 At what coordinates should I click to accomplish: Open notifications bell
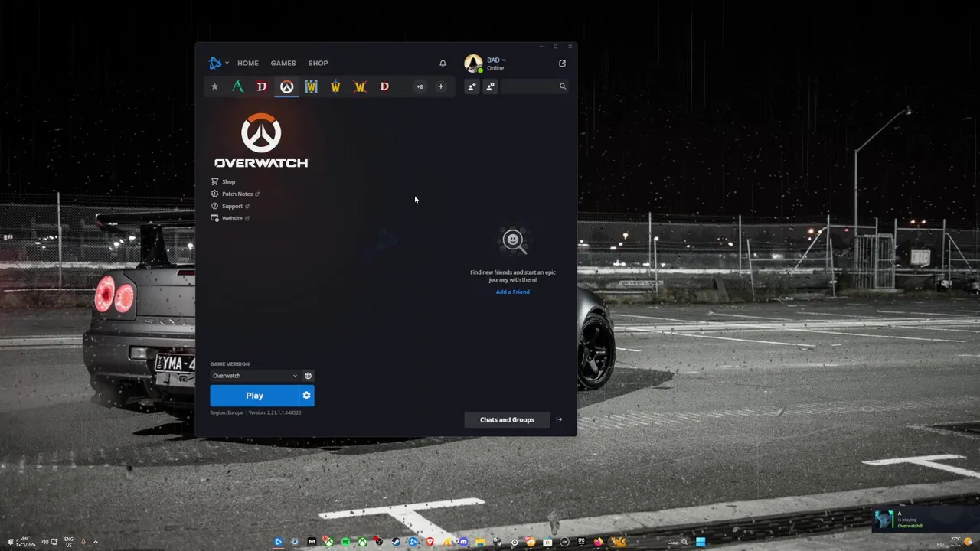443,64
